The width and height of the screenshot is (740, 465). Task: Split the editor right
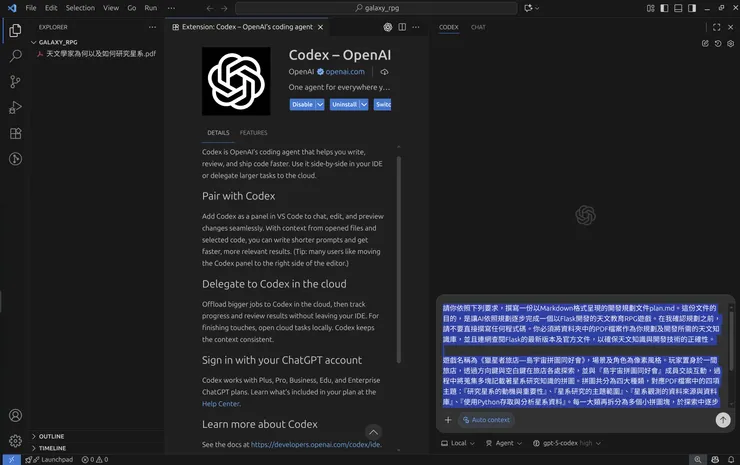[402, 27]
